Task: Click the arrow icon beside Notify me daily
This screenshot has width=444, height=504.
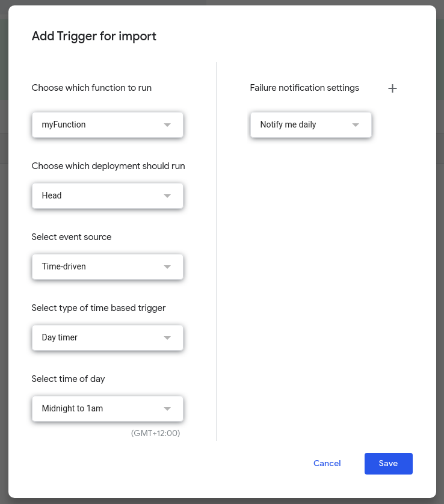Action: (x=356, y=125)
